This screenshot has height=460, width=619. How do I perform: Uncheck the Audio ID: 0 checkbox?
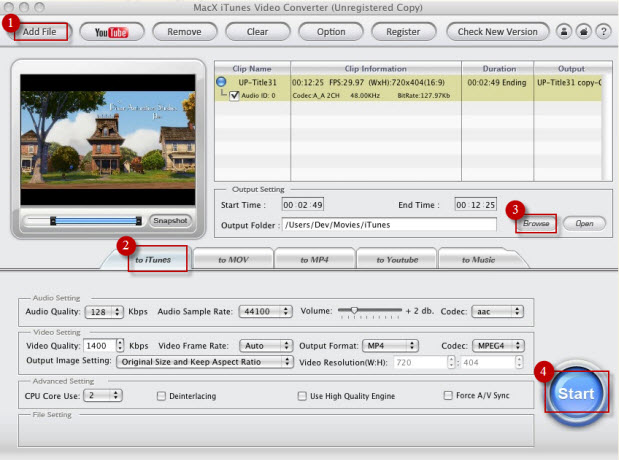pyautogui.click(x=234, y=96)
